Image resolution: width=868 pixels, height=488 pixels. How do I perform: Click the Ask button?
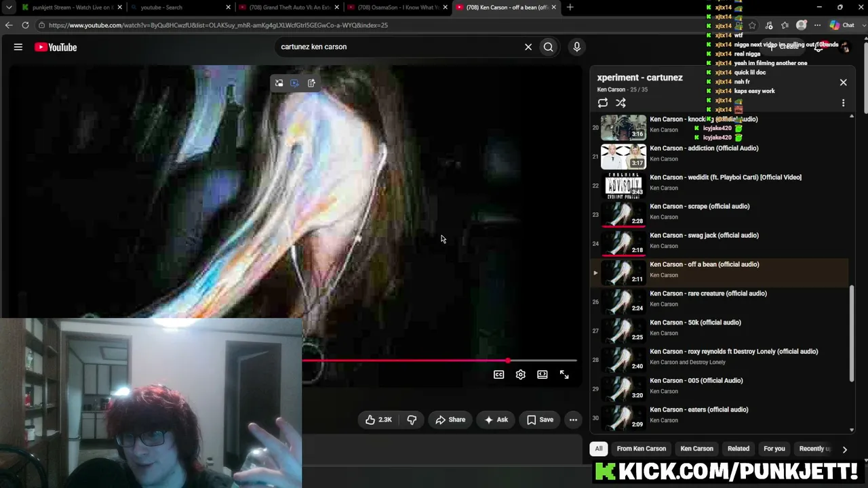[x=496, y=420]
